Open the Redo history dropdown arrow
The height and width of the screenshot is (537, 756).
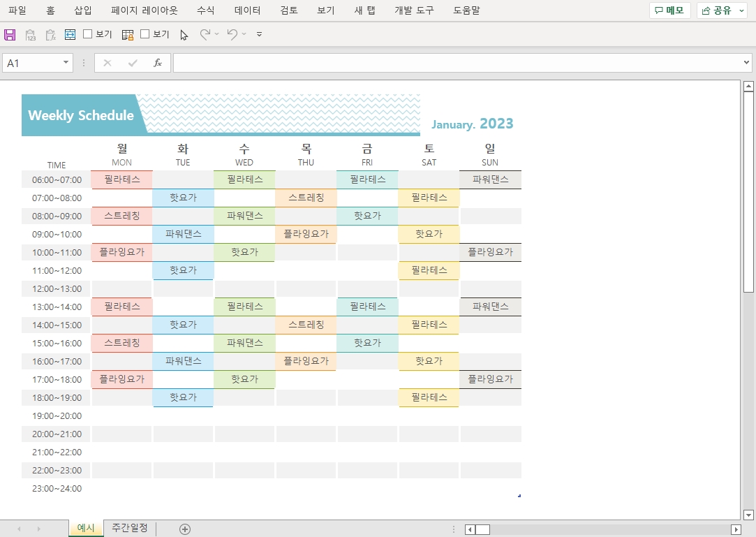(x=217, y=34)
